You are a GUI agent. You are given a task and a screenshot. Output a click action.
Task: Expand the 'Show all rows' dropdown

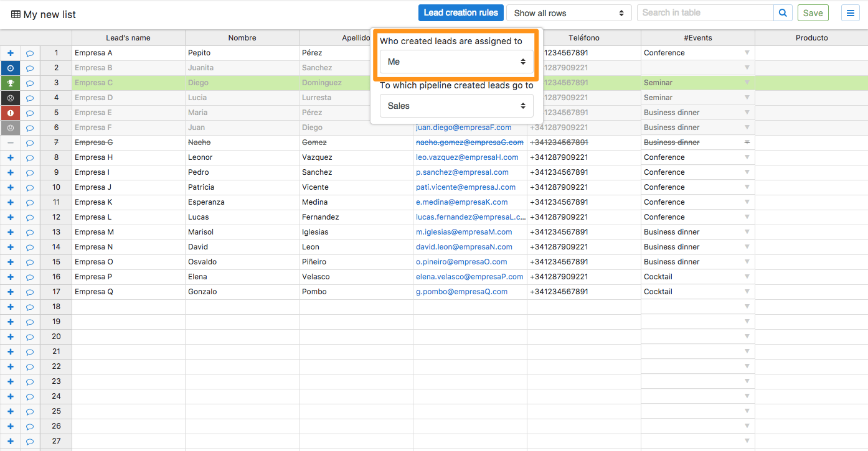click(568, 12)
